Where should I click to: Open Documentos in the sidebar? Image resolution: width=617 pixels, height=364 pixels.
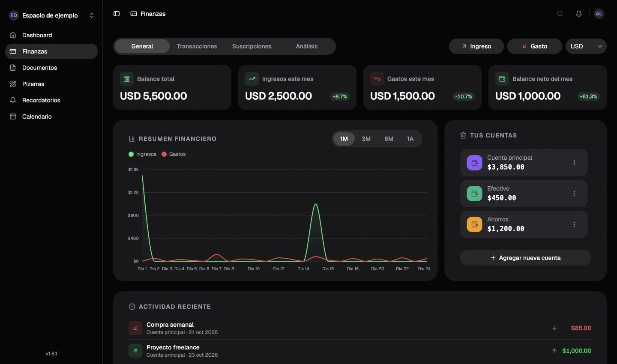coord(51,68)
